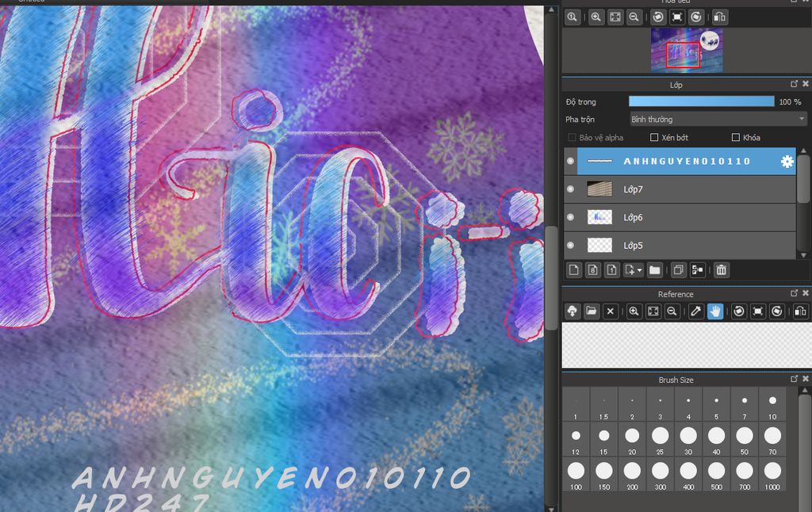The image size is (812, 512).
Task: Zoom in the Reference image
Action: pyautogui.click(x=634, y=311)
